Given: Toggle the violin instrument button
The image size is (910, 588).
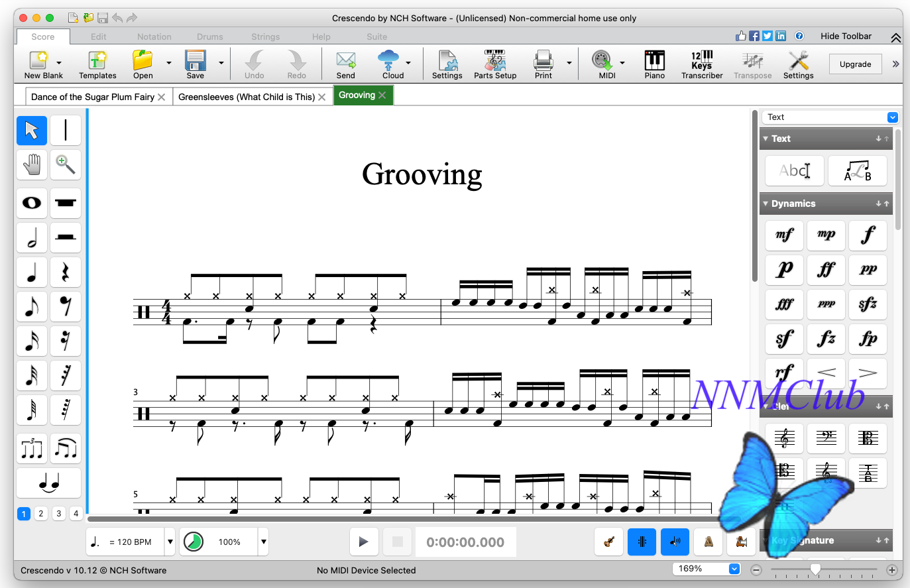Looking at the screenshot, I should point(608,542).
